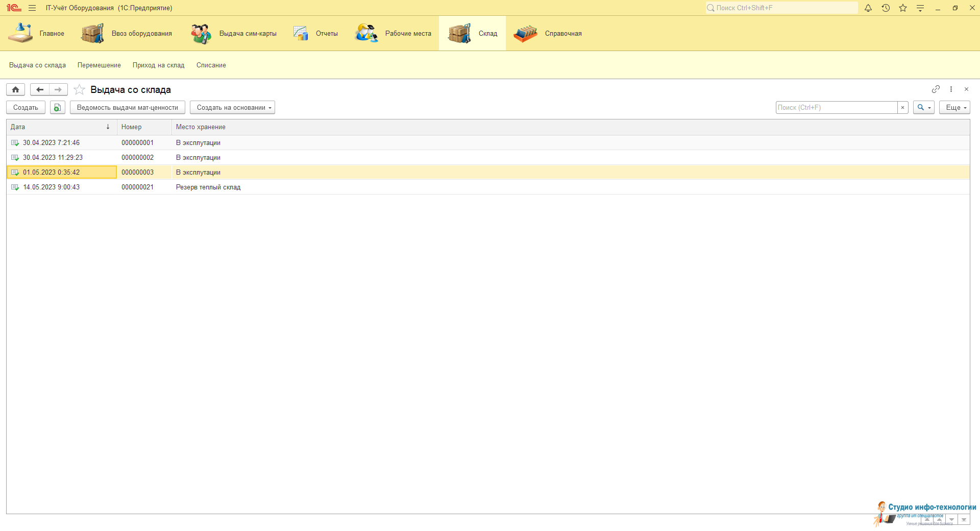Select document row number 000000021
This screenshot has width=980, height=531.
137,187
